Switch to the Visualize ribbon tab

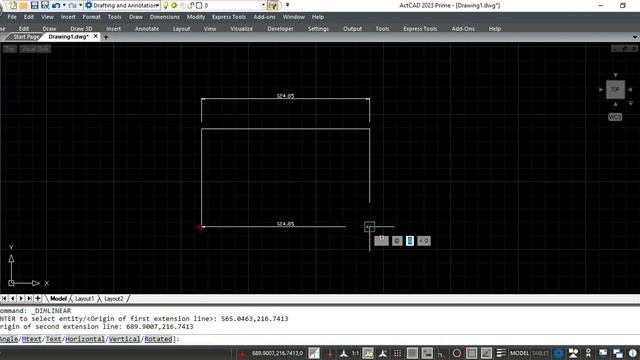click(x=242, y=29)
